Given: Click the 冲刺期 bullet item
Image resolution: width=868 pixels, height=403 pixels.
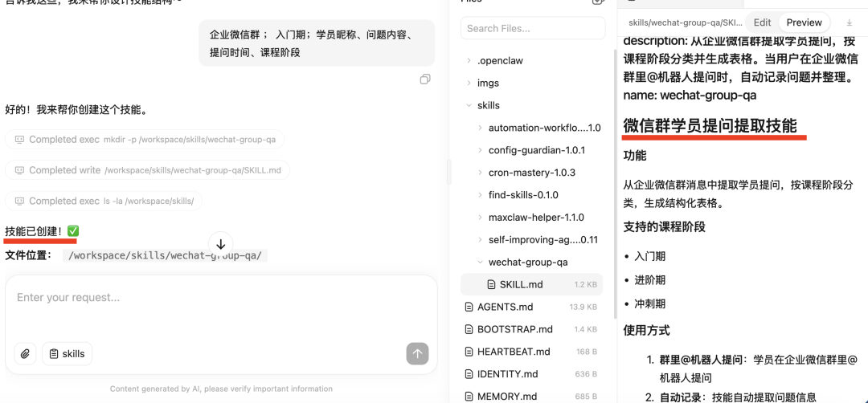Looking at the screenshot, I should point(650,303).
